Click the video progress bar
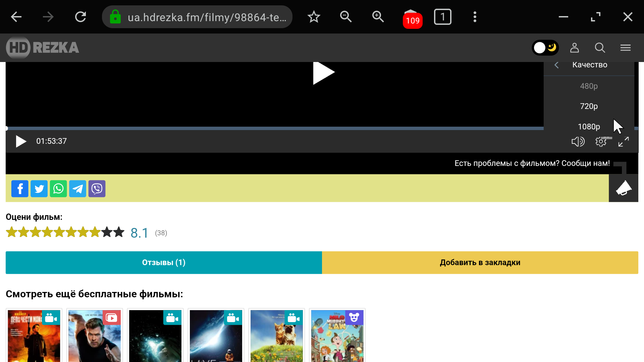Viewport: 644px width, 362px height. [268, 128]
